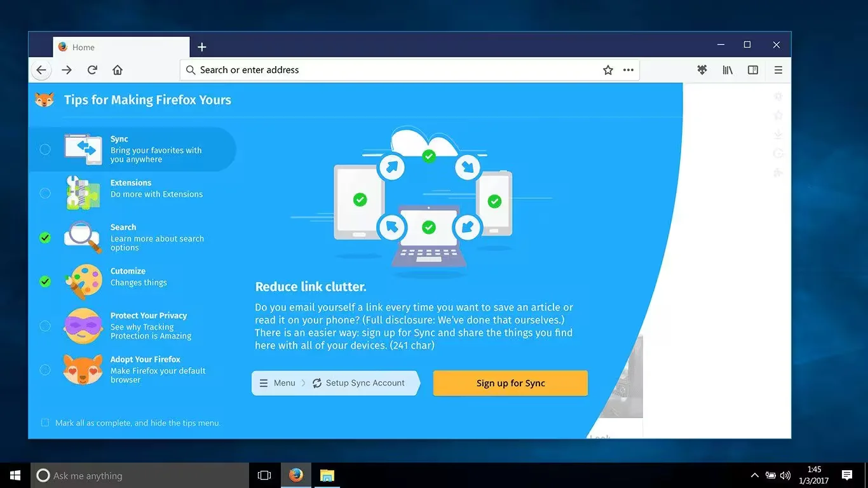Click the fox tips icon in toolbar
The width and height of the screenshot is (868, 488).
(x=702, y=70)
